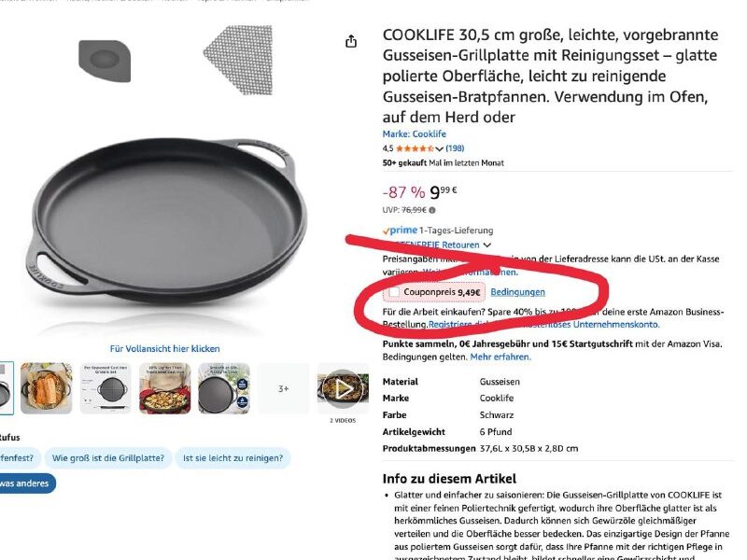The image size is (747, 560).
Task: Open the 3+ more images thumbnail
Action: point(284,388)
